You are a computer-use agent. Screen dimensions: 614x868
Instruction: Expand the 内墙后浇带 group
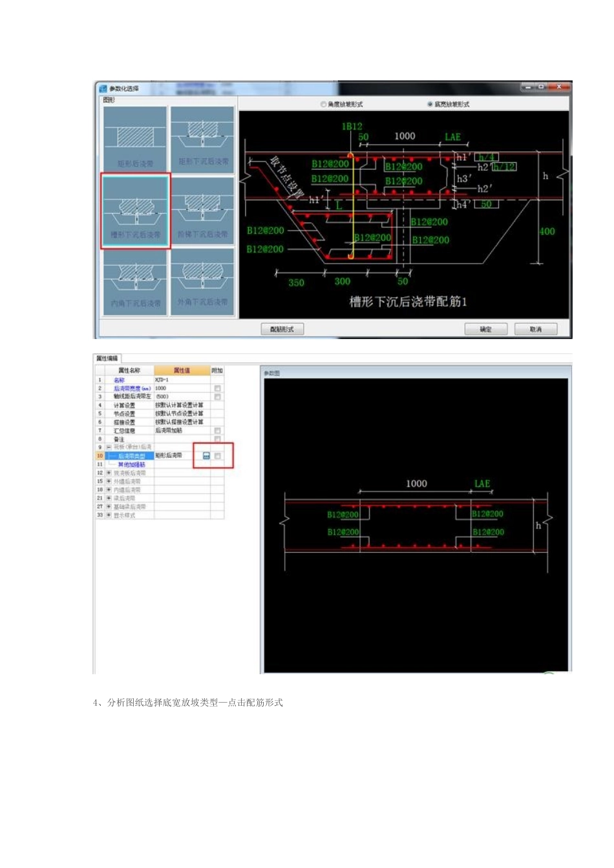(109, 490)
